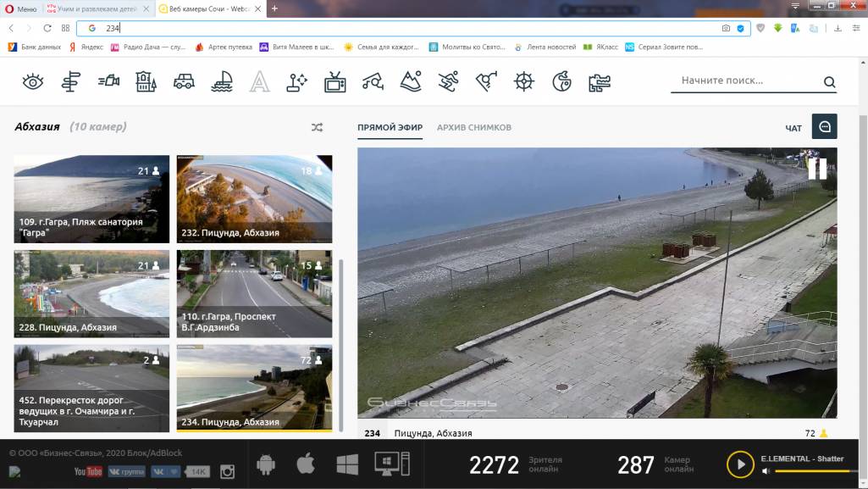Play the E.LEMENTAL - Shatter radio track
868x489 pixels.
point(740,464)
